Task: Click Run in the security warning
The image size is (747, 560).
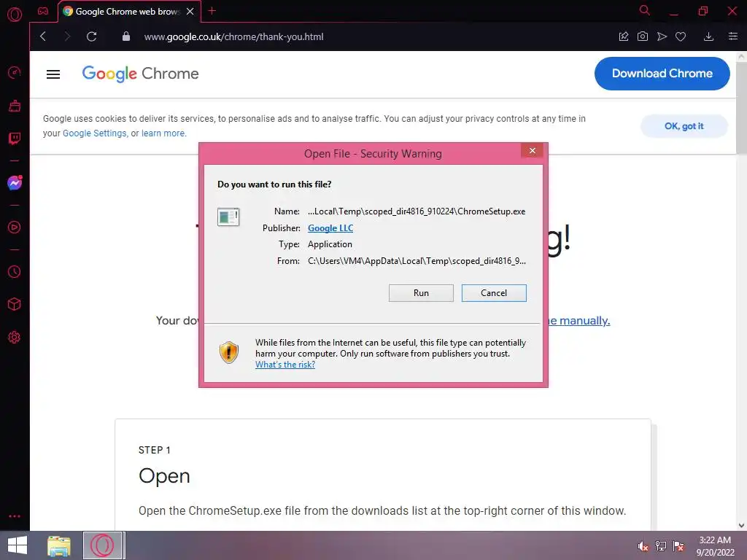Action: tap(421, 293)
